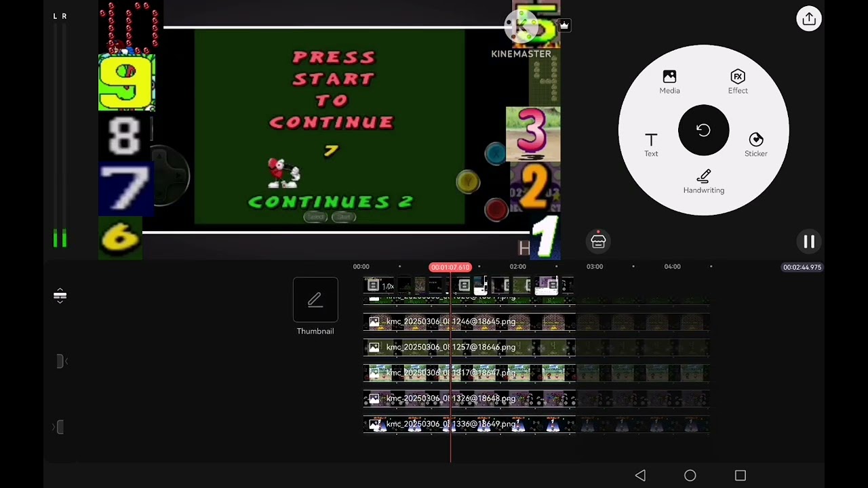Tap the crown premium icon on watermark
The height and width of the screenshot is (488, 868).
(564, 25)
